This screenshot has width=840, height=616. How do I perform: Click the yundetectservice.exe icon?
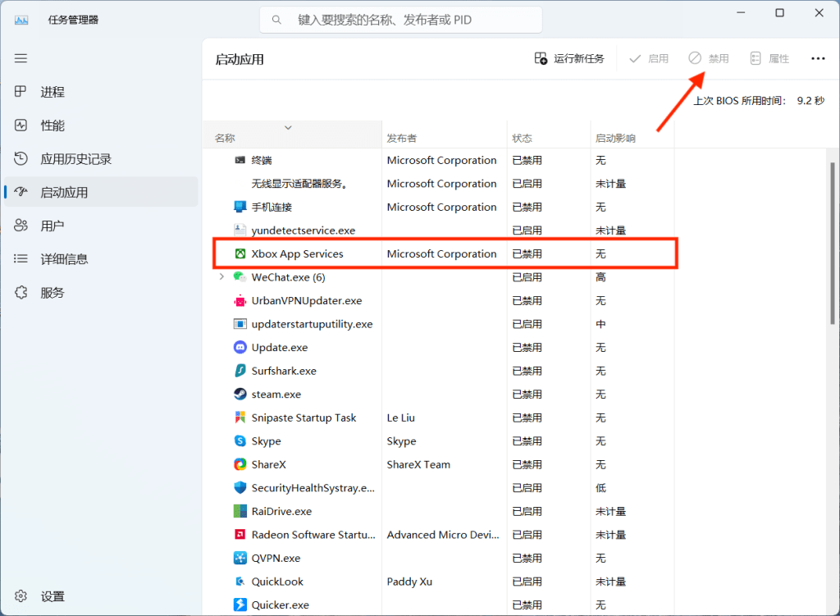pyautogui.click(x=240, y=230)
